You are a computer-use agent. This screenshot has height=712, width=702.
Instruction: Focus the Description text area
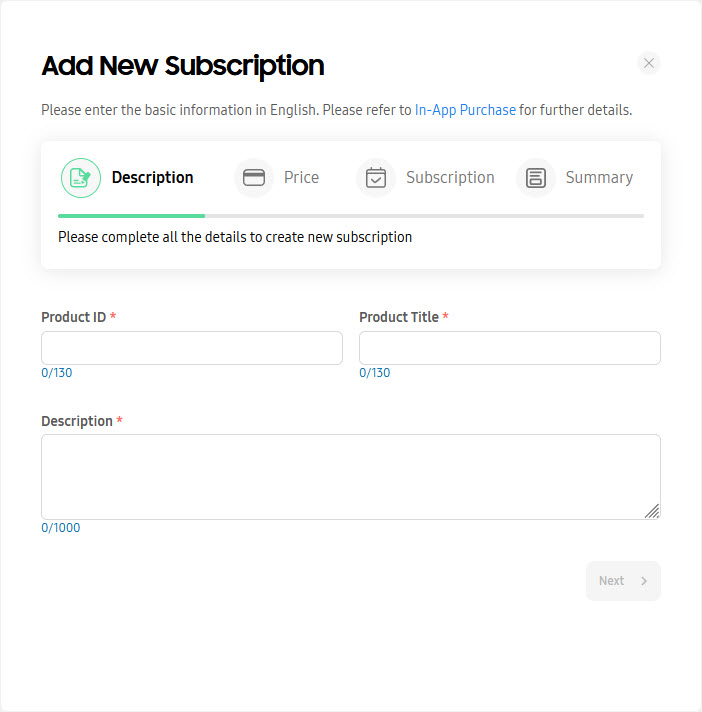[x=351, y=477]
